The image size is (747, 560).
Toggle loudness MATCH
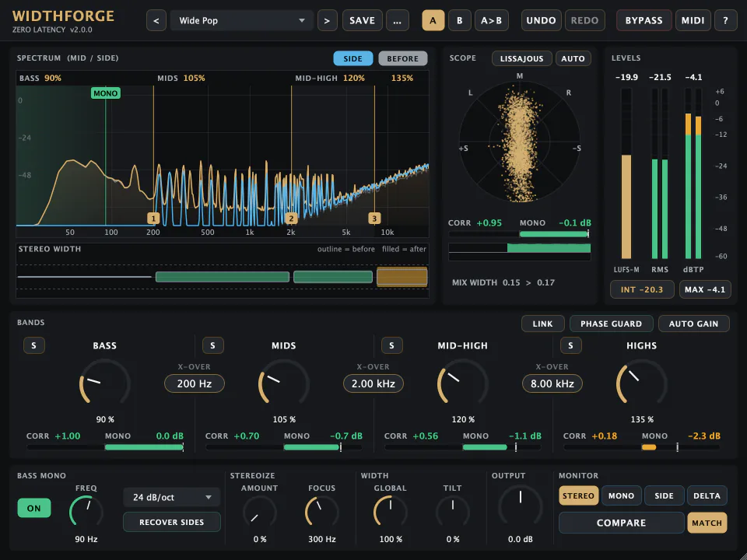[x=707, y=523]
